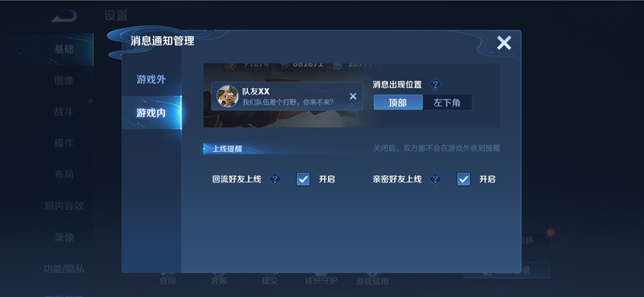Image resolution: width=644 pixels, height=297 pixels.
Task: Set message position to 顶部
Action: 398,102
